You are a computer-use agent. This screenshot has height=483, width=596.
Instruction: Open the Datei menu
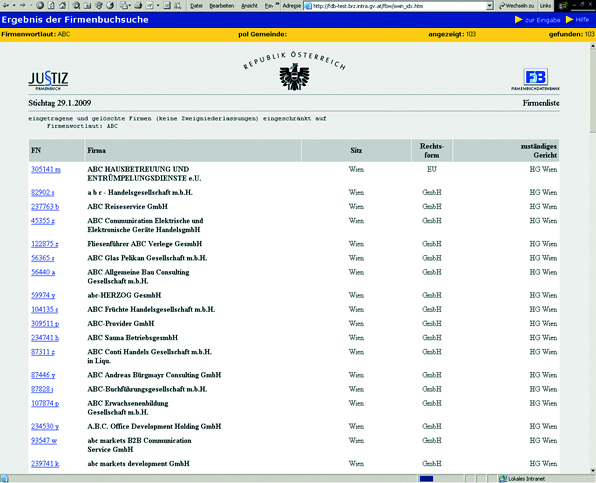coord(197,6)
